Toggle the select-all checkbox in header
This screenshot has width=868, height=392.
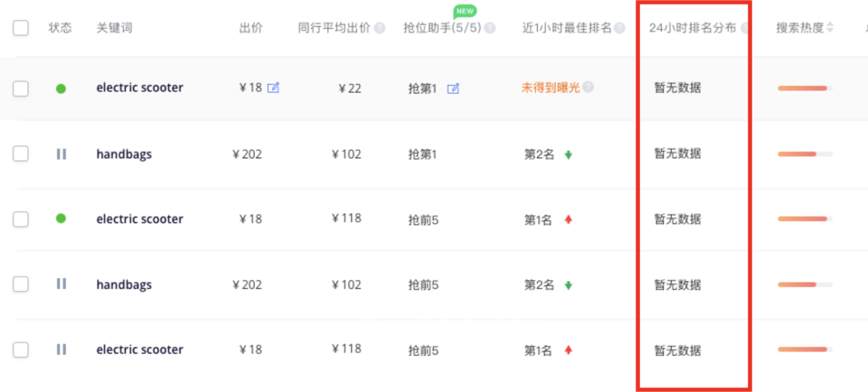(21, 28)
